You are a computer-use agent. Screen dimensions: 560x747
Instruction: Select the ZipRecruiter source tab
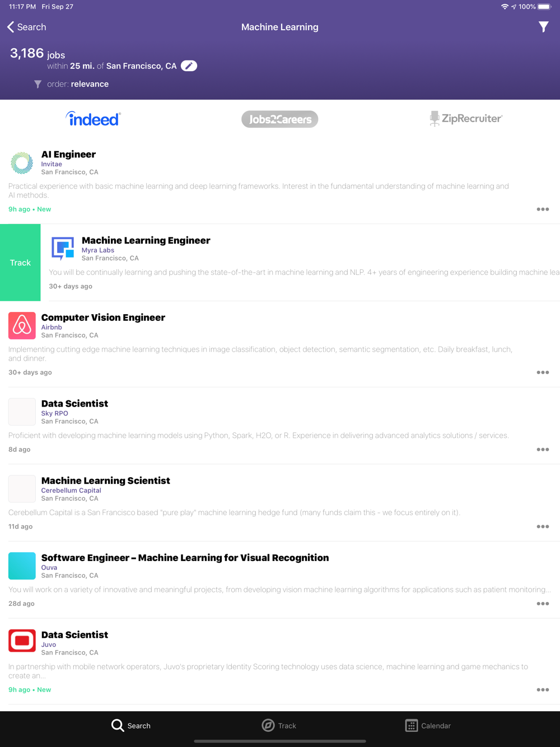click(466, 119)
